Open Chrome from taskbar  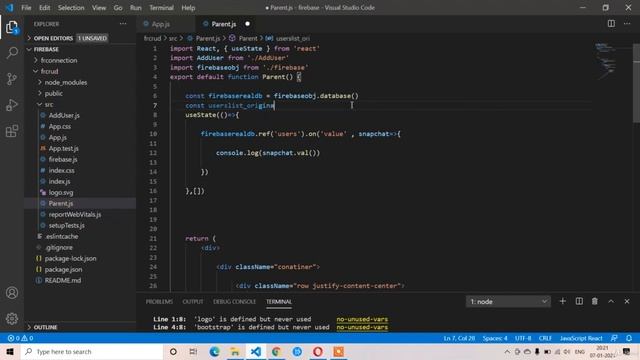coord(276,351)
